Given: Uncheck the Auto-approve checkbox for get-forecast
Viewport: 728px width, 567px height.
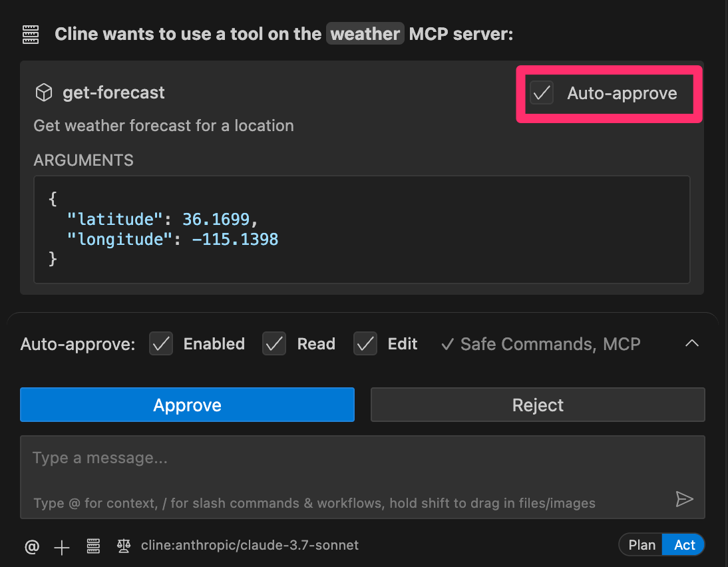Looking at the screenshot, I should coord(542,93).
